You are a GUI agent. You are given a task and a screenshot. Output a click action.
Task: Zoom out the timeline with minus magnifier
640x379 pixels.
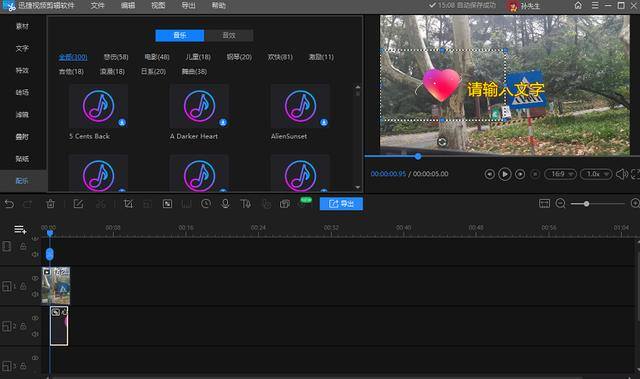pos(561,203)
